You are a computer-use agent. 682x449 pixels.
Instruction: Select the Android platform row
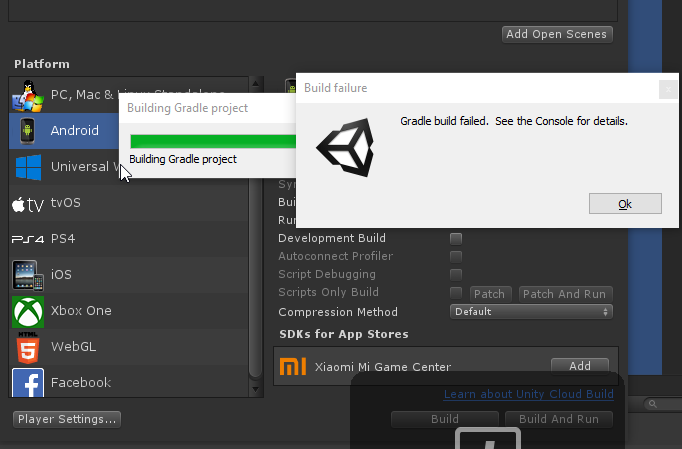pos(64,131)
